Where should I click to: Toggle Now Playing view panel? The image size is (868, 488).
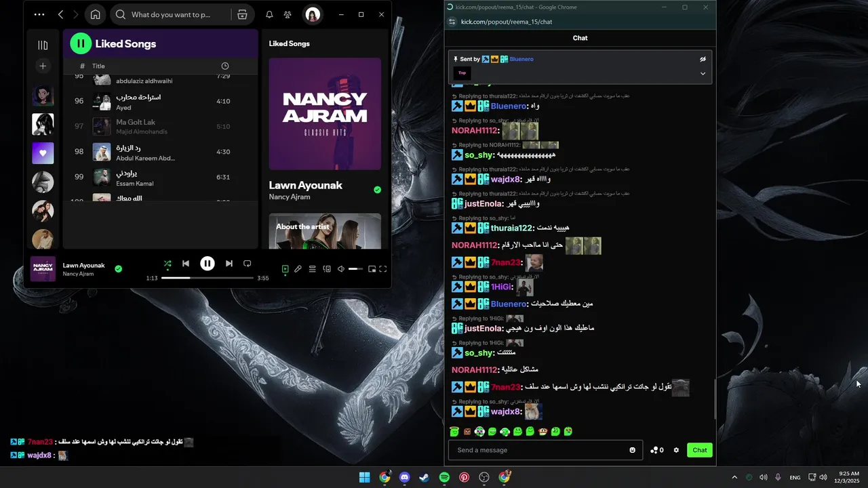pyautogui.click(x=285, y=269)
